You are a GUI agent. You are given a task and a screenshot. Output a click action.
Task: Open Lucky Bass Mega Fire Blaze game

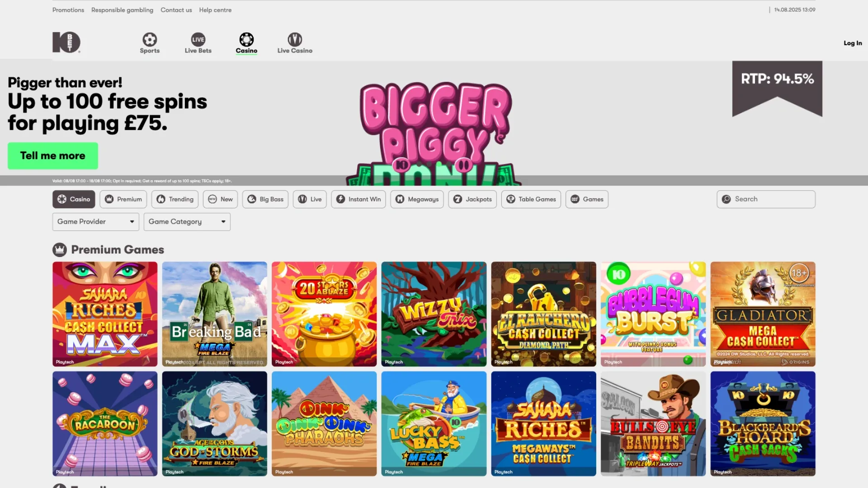click(434, 424)
